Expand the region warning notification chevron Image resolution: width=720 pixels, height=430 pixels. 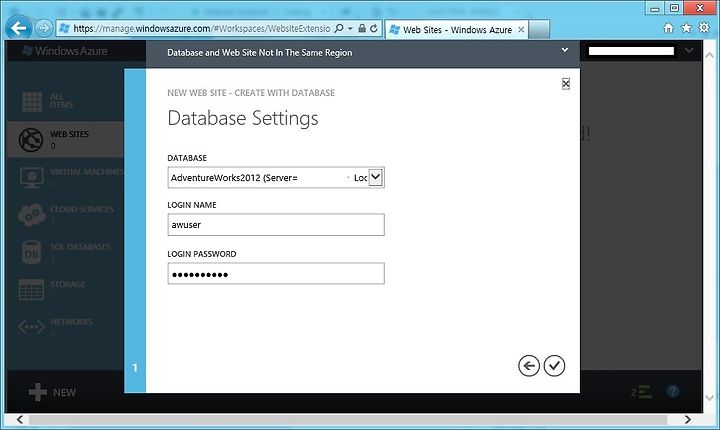point(565,50)
